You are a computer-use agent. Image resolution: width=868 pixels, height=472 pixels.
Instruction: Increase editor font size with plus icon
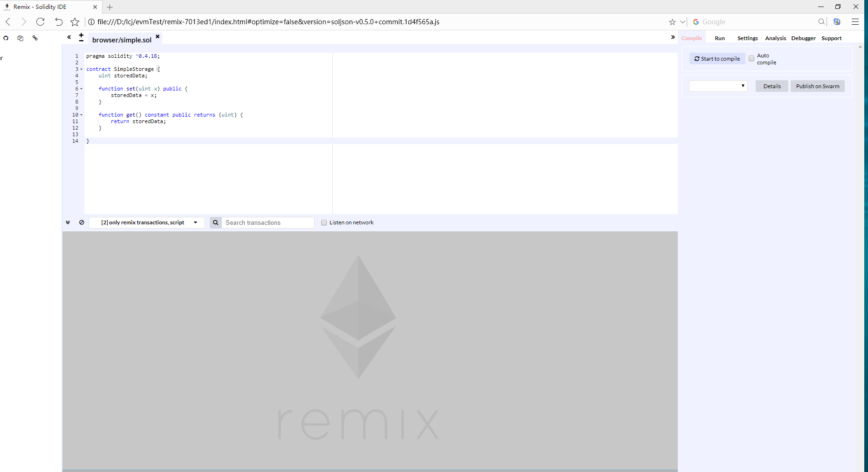pos(81,35)
